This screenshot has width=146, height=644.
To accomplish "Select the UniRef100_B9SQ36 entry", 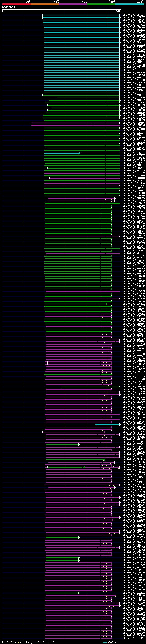I will (133, 37).
